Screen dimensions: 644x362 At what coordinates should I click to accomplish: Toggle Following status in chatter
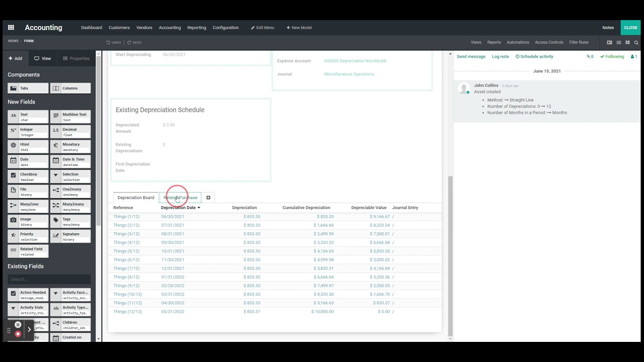click(x=612, y=57)
